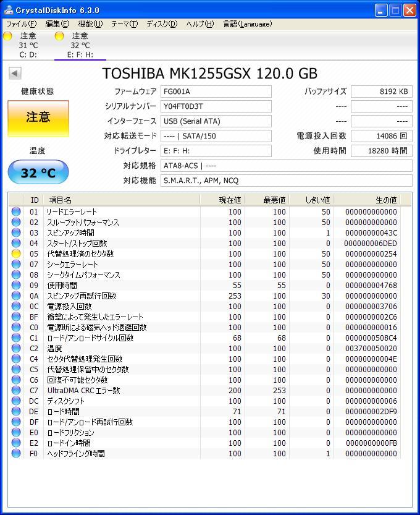The image size is (420, 515).
Task: Click the status orb for ID 03 row
Action: [x=16, y=232]
